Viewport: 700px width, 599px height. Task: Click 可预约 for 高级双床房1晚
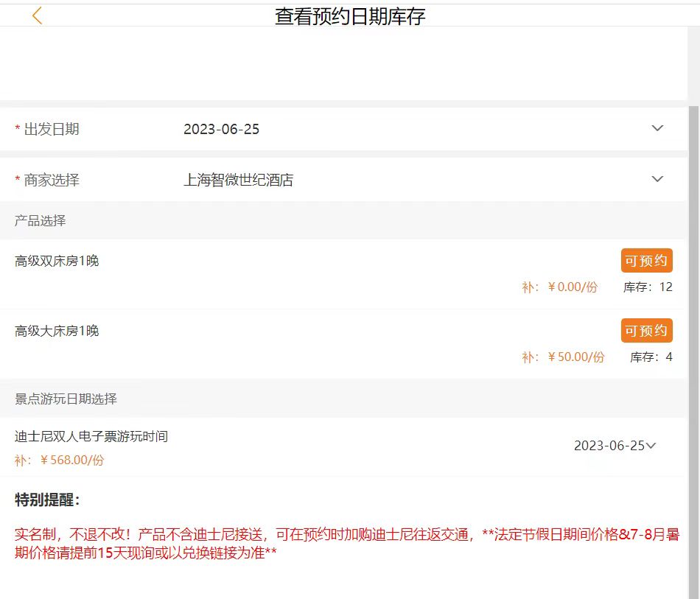(x=646, y=261)
